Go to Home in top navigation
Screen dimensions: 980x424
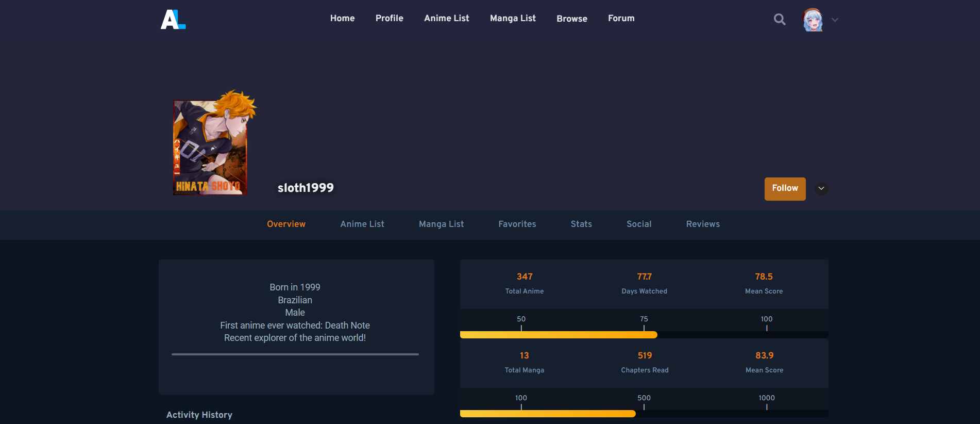pos(342,19)
